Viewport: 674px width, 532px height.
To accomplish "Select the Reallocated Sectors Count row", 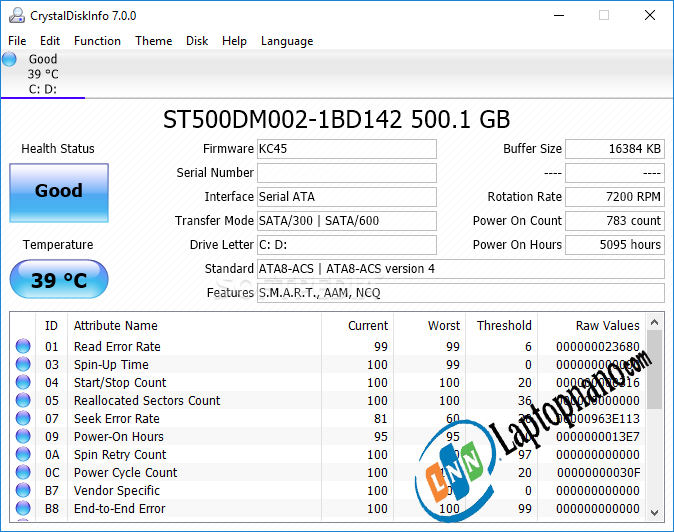I will pyautogui.click(x=328, y=401).
